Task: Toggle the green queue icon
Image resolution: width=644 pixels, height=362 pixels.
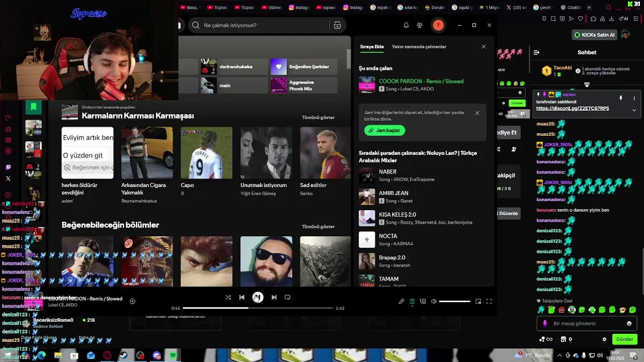Action: (x=412, y=302)
